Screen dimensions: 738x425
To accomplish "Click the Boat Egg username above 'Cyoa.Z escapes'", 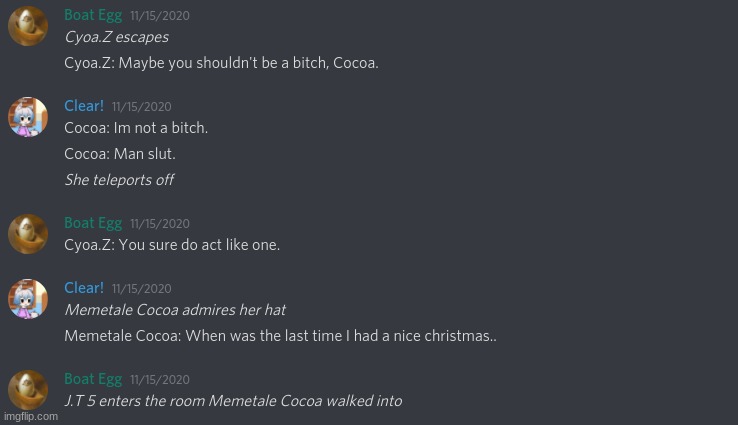I will pyautogui.click(x=93, y=15).
